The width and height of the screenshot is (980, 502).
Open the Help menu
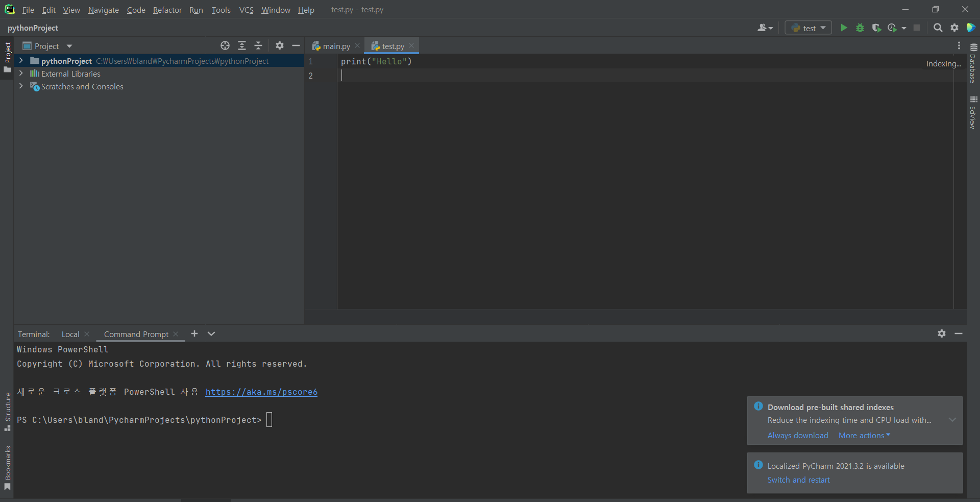[306, 10]
